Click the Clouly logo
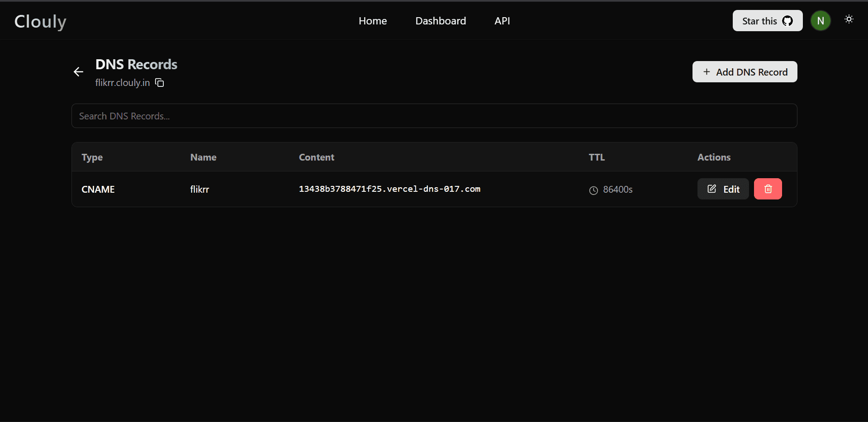Viewport: 868px width, 422px height. coord(40,21)
